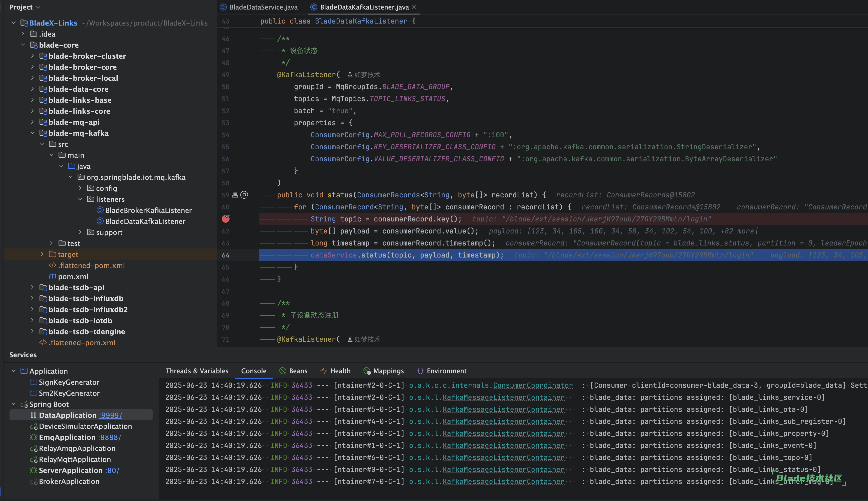Click the java source folder icon
The width and height of the screenshot is (868, 501).
tap(72, 166)
